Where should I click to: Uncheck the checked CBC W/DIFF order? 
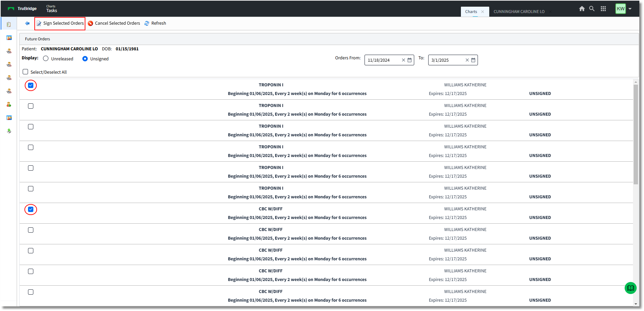31,209
